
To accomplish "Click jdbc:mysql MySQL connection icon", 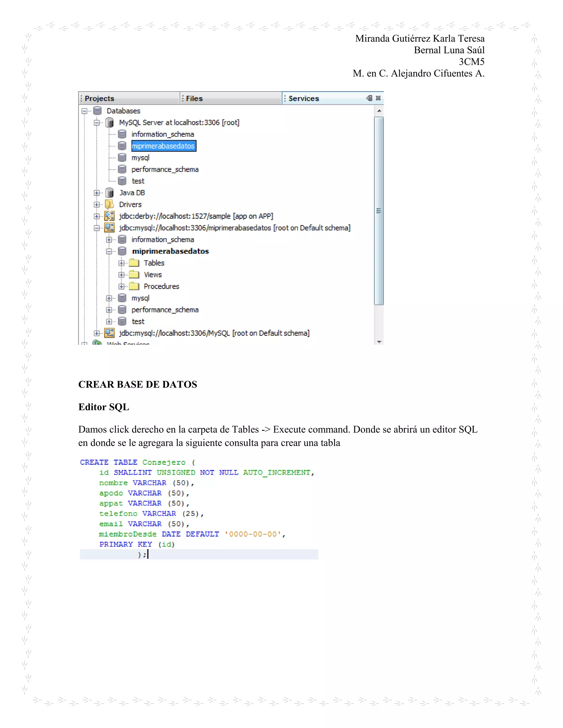I will 109,333.
